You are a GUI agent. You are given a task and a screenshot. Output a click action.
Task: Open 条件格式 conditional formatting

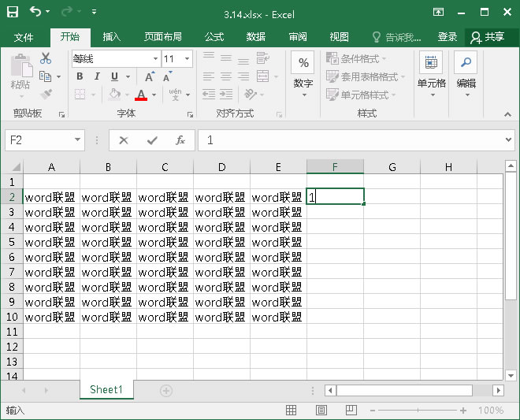356,59
